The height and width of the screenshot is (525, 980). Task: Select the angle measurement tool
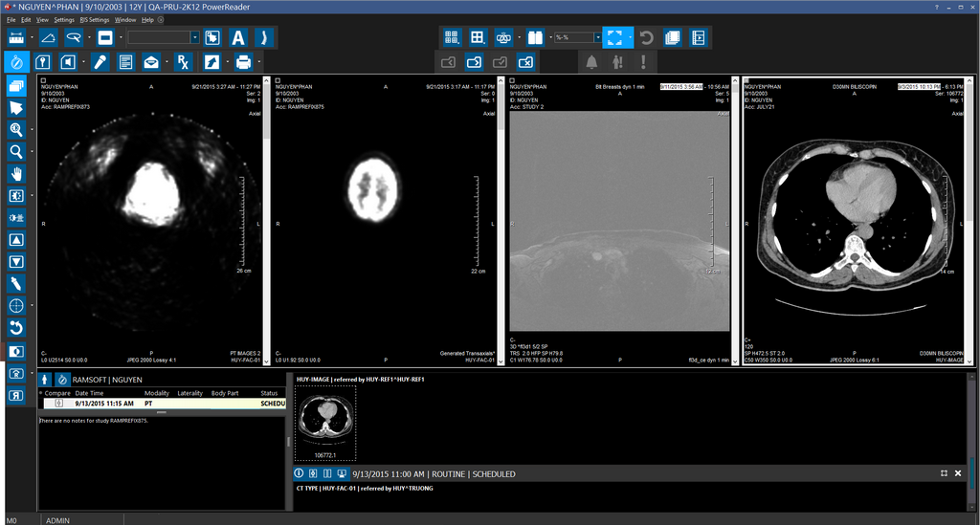point(48,38)
